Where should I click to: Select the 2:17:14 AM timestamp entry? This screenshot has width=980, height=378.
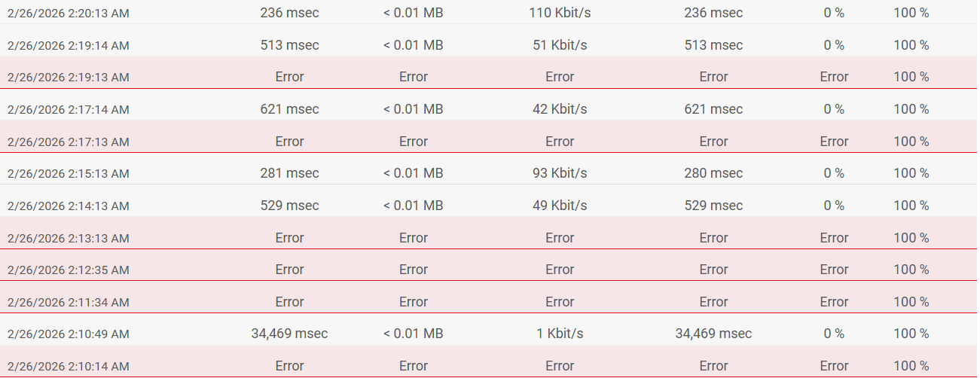tap(69, 110)
